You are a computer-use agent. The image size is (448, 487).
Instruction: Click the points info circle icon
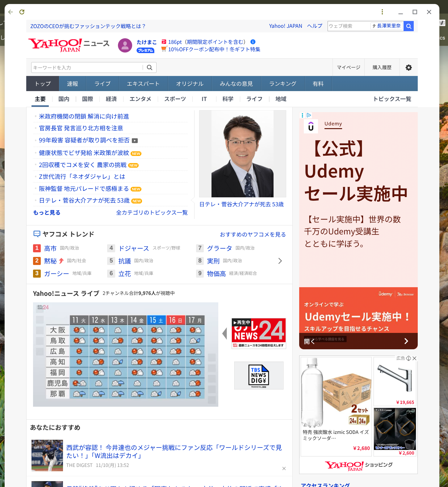(x=253, y=42)
